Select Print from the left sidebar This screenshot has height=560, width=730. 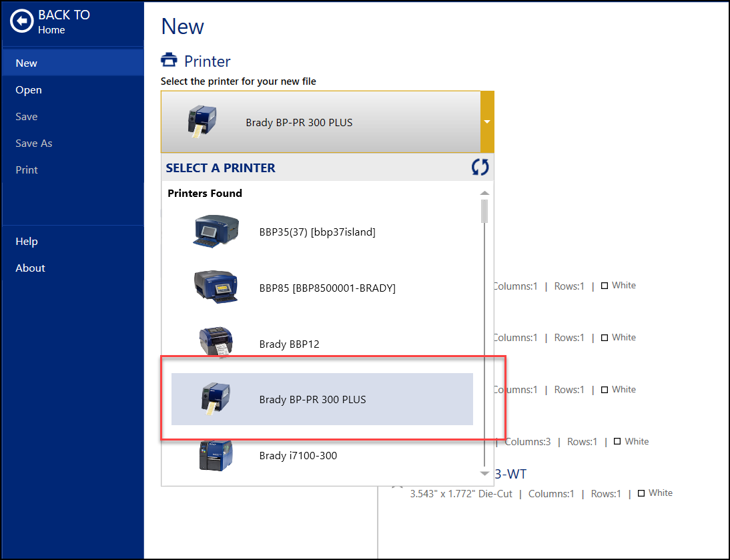click(26, 170)
